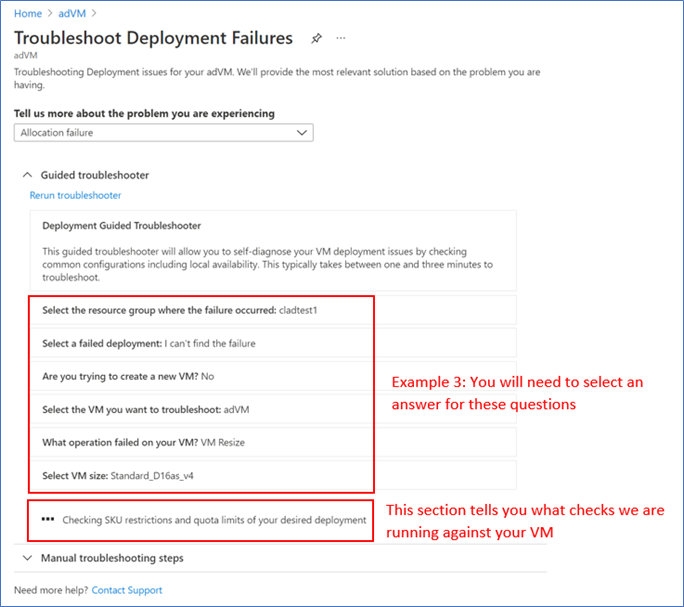Image resolution: width=684 pixels, height=607 pixels.
Task: Click the loading dots progress indicator
Action: (48, 519)
